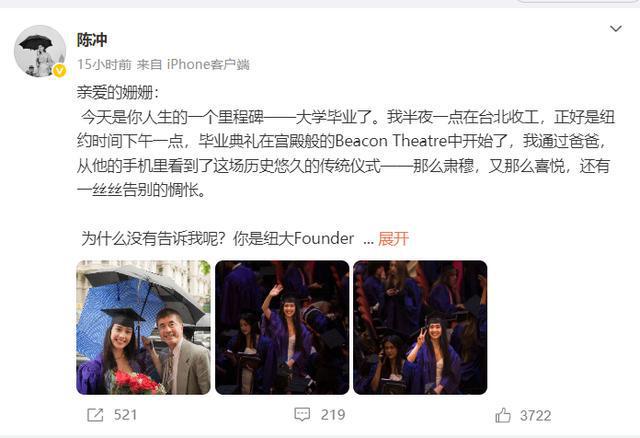
Task: Open the repost/share icon
Action: (96, 415)
